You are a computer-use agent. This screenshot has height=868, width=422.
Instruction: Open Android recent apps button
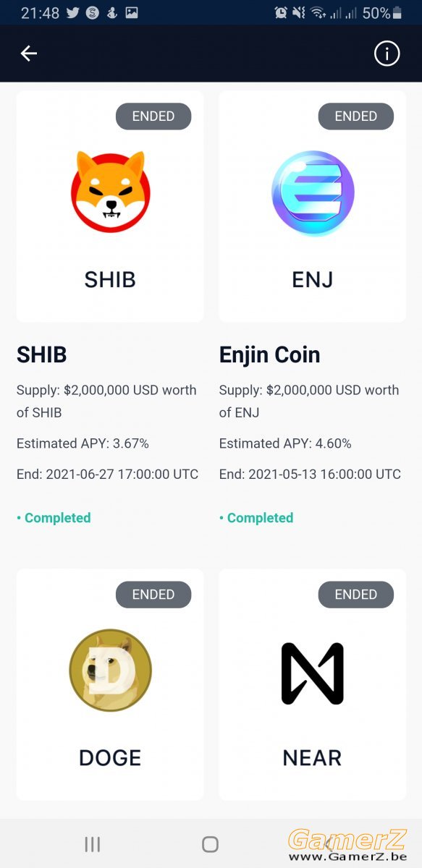point(93,844)
